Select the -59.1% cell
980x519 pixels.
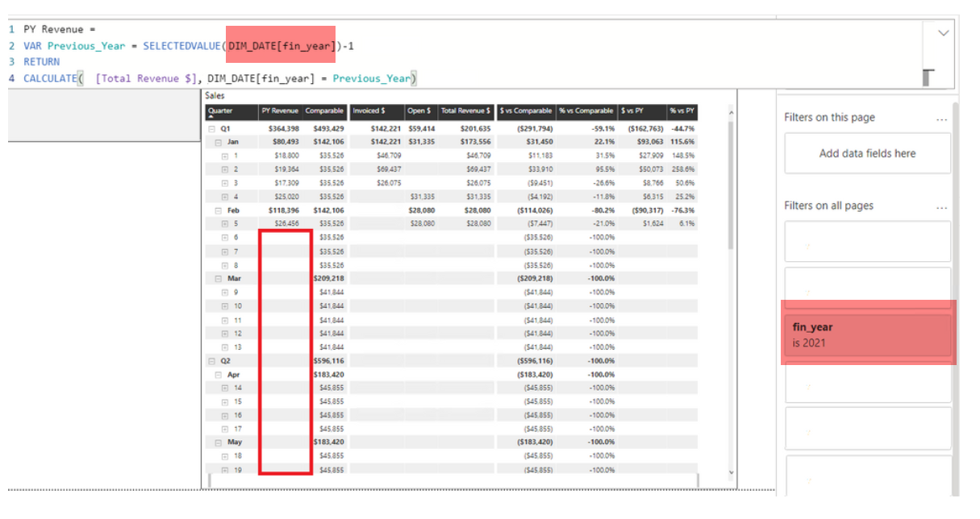(603, 129)
